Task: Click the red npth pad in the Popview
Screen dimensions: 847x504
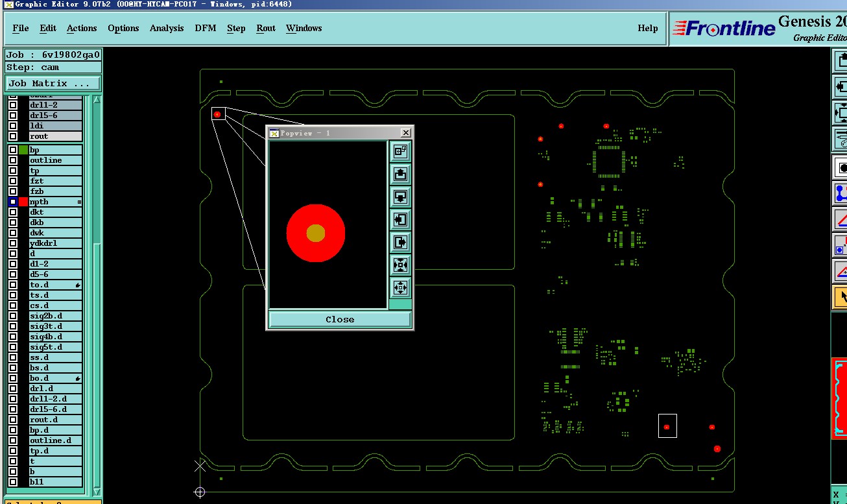Action: (316, 233)
